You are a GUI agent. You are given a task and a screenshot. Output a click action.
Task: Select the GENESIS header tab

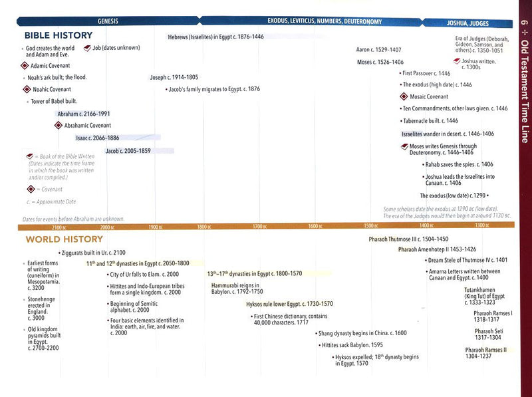pyautogui.click(x=108, y=21)
